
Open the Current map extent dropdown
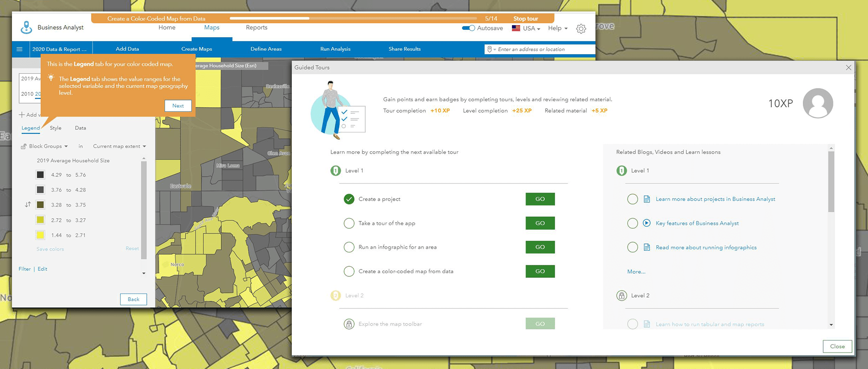click(119, 146)
